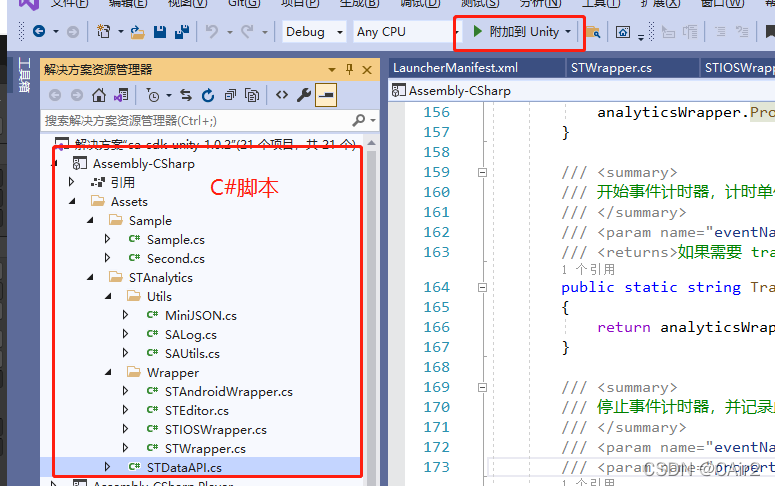Screen dimensions: 775x486
Task: Click the Home icon in Solution Explorer
Action: [98, 96]
